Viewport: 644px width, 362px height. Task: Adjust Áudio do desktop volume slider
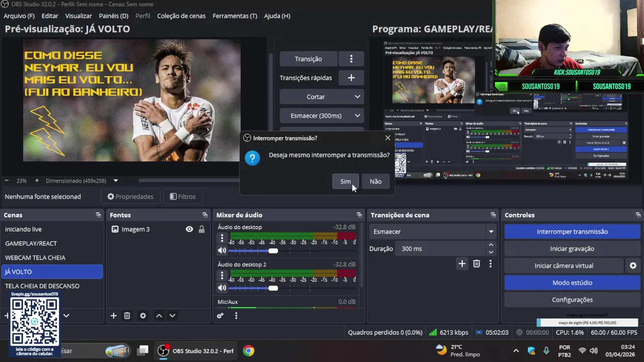coord(273,250)
